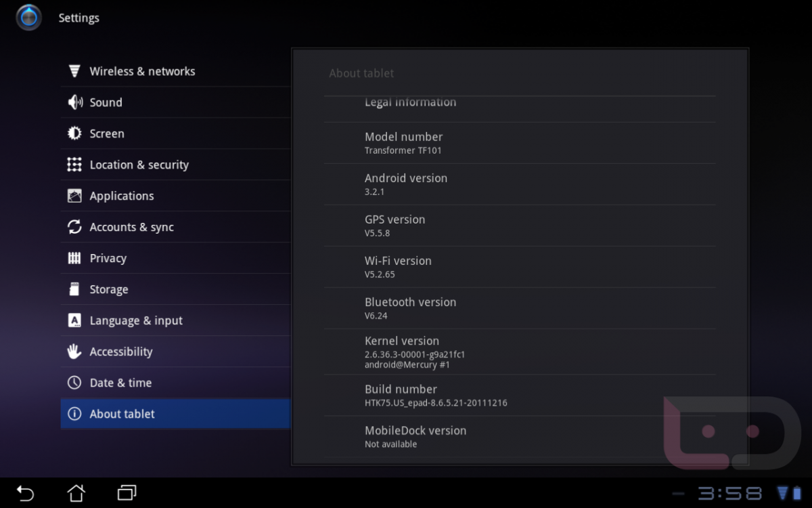Tap the Applications icon

pos(74,196)
